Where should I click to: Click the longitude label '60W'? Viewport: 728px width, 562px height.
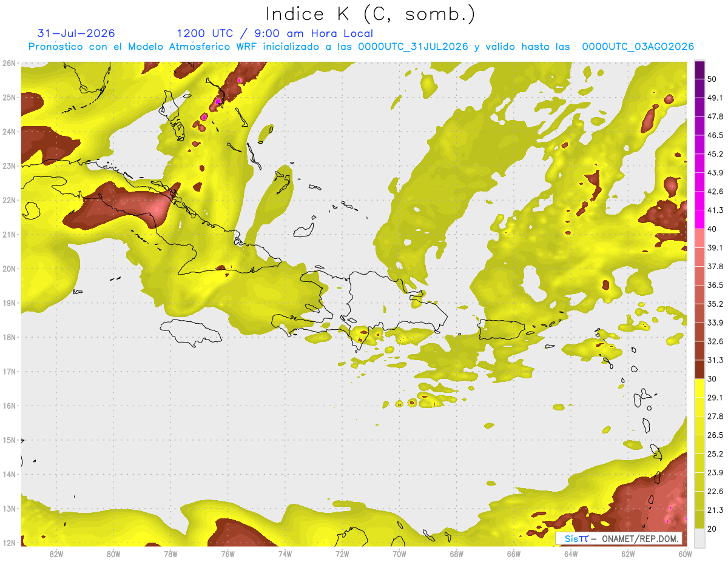click(x=685, y=554)
